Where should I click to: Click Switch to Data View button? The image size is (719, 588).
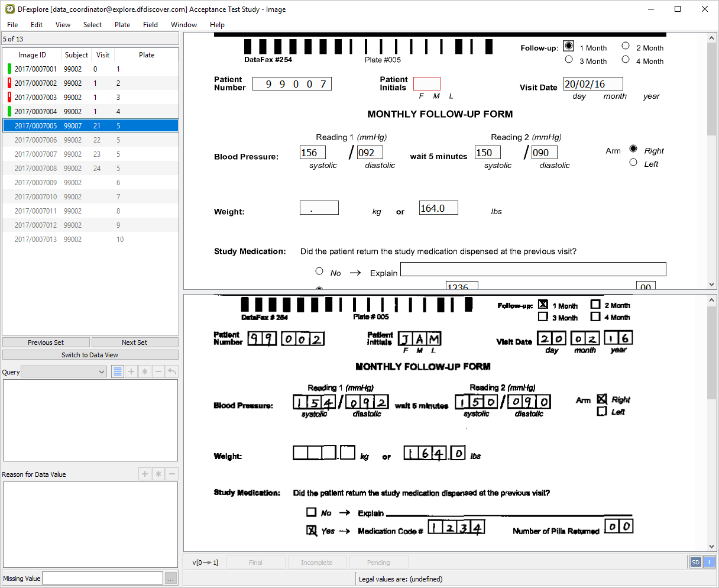tap(90, 355)
